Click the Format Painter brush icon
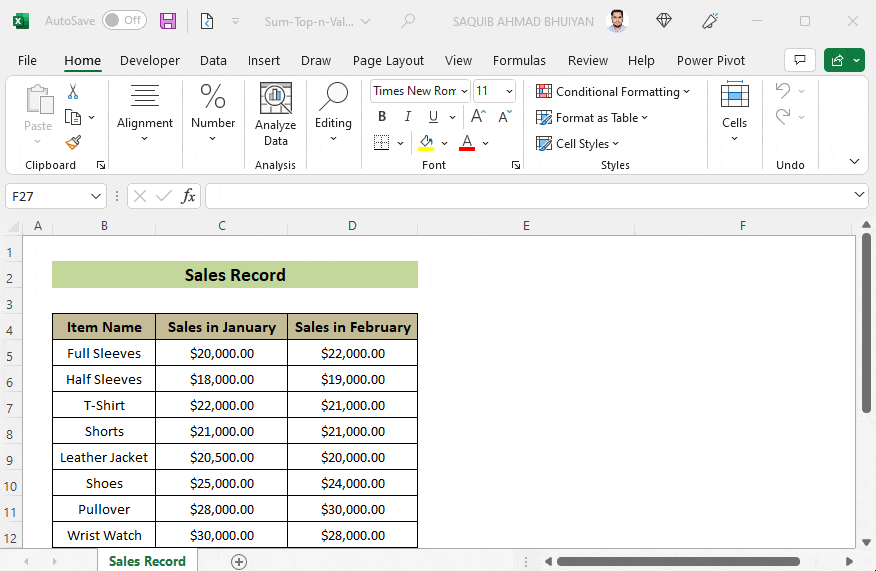 73,142
